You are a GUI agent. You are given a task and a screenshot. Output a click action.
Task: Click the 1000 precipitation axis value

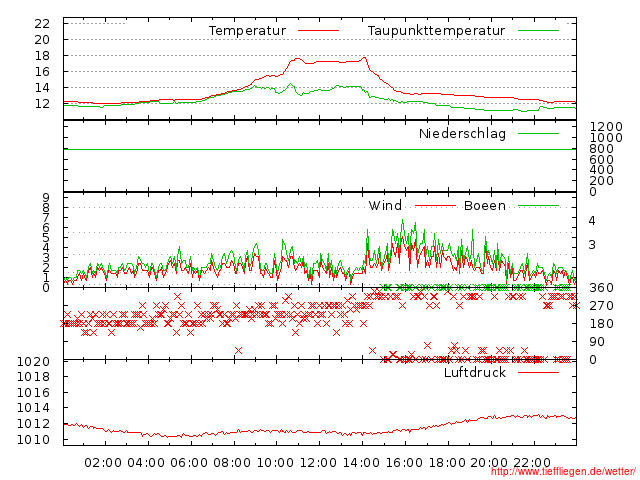(606, 138)
